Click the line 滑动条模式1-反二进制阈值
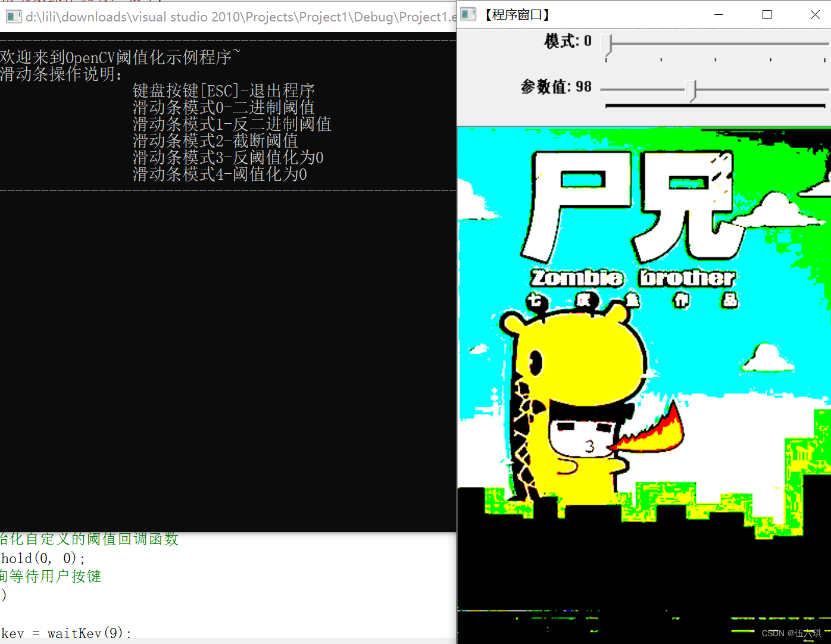Screen dimensions: 831x644 (232, 124)
